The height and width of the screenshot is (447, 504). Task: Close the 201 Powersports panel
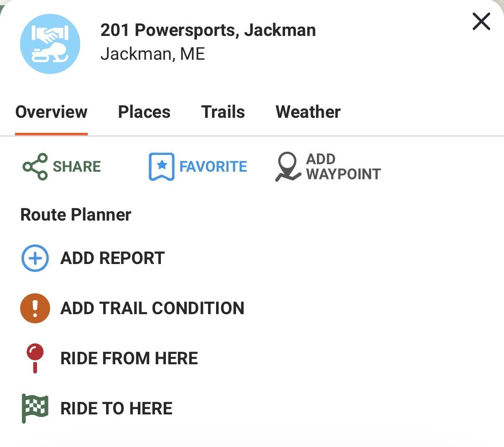click(x=481, y=22)
